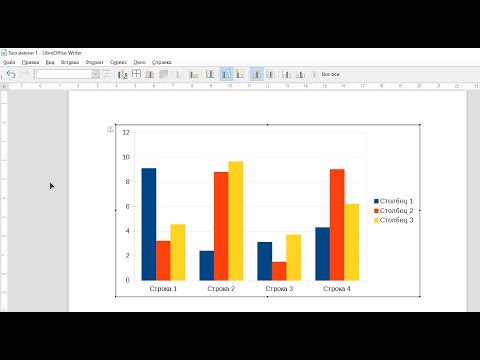Open the Вид menu
The height and width of the screenshot is (360, 480).
coord(50,62)
